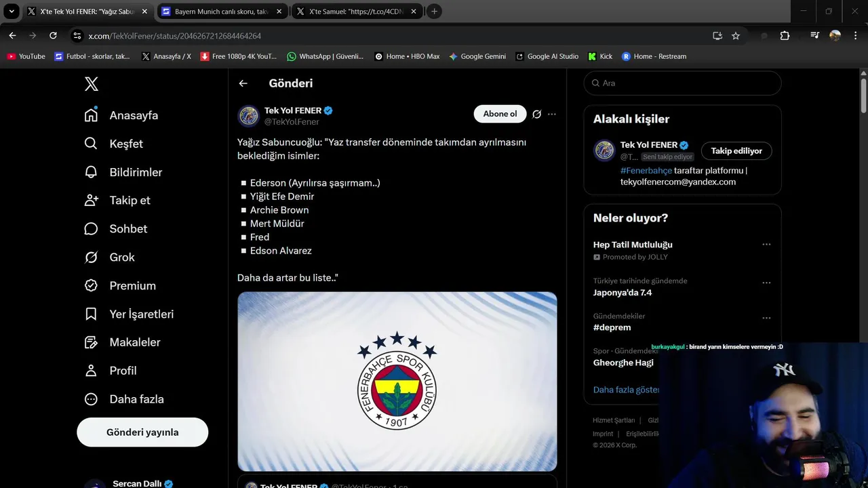Open the Fenerbahçe logo image

pyautogui.click(x=397, y=382)
